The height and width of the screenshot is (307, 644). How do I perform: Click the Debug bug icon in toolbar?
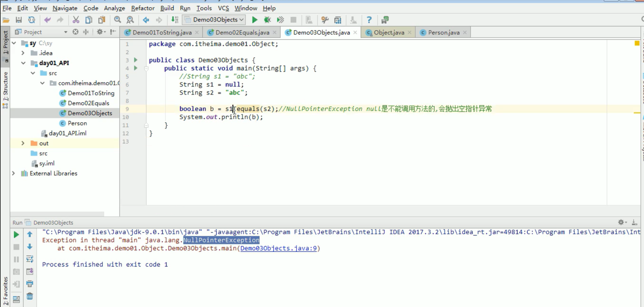267,20
